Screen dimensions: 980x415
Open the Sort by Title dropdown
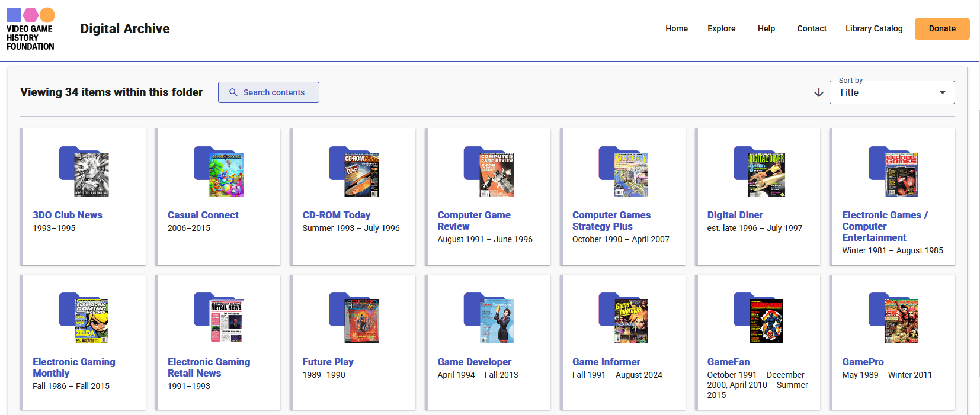892,92
